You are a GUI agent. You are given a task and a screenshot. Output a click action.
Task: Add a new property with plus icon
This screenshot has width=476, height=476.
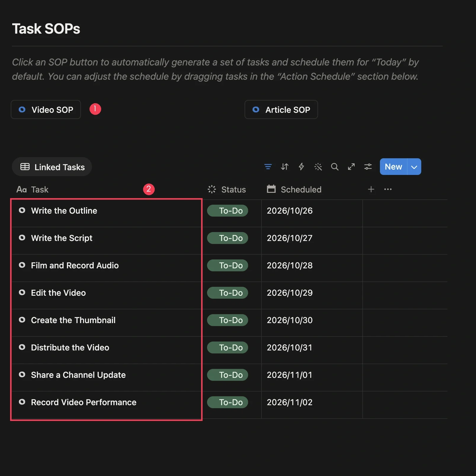371,189
